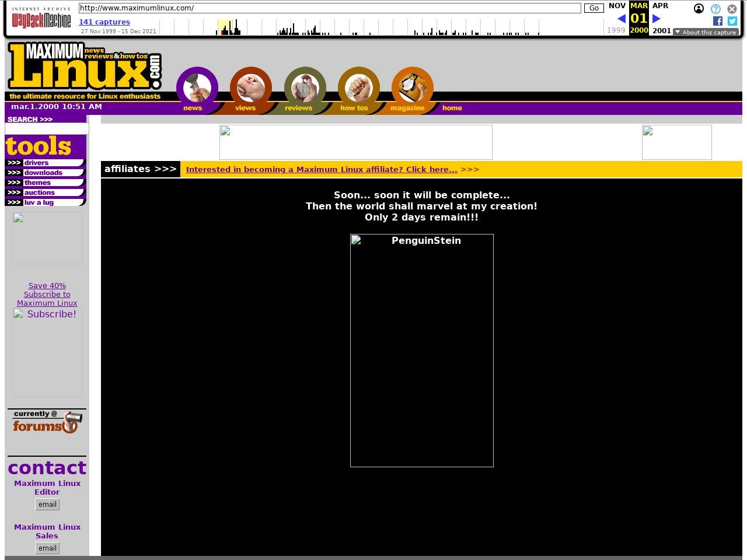This screenshot has height=560, width=747.
Task: Select the reviews stopwatch icon
Action: (x=305, y=88)
